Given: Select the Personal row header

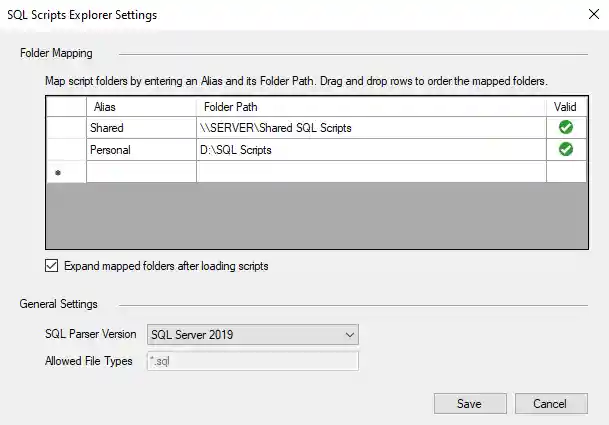Looking at the screenshot, I should [x=66, y=150].
